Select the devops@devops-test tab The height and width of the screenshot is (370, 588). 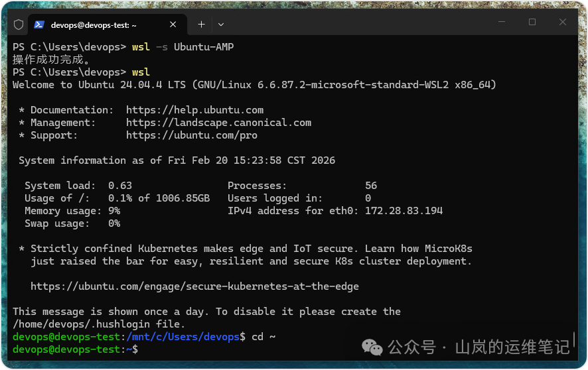coord(108,25)
